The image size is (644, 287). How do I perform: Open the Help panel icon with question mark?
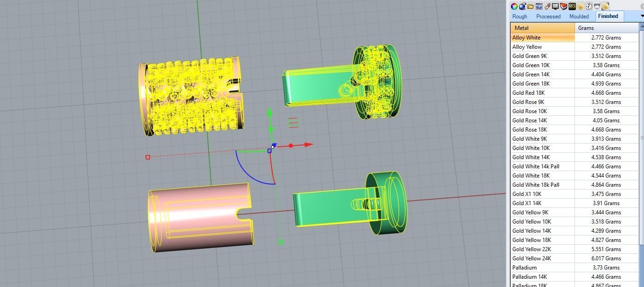[539, 6]
